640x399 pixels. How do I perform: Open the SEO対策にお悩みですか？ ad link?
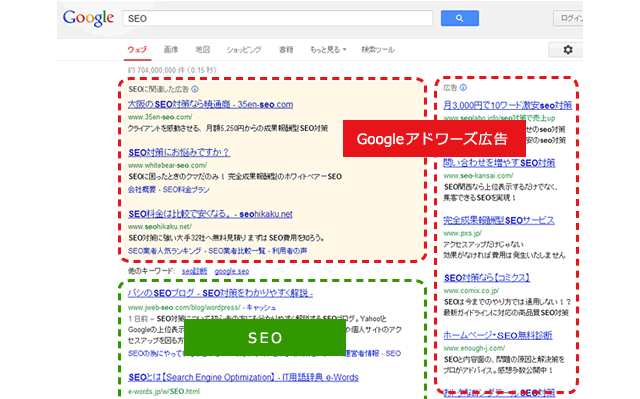coord(179,153)
